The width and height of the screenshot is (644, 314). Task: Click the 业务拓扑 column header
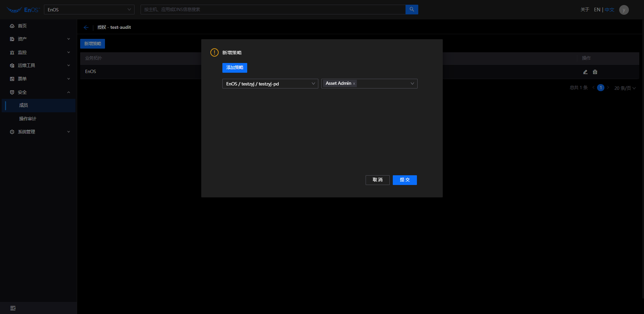point(93,58)
